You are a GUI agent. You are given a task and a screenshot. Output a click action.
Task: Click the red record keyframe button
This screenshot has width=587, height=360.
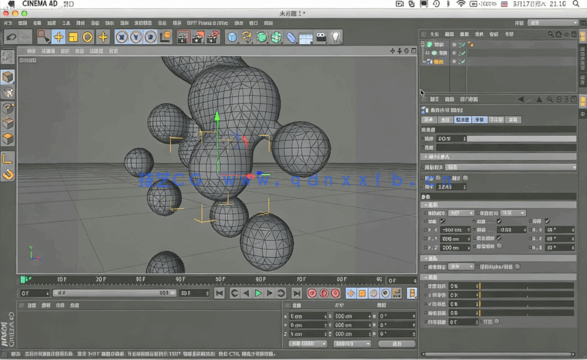312,293
